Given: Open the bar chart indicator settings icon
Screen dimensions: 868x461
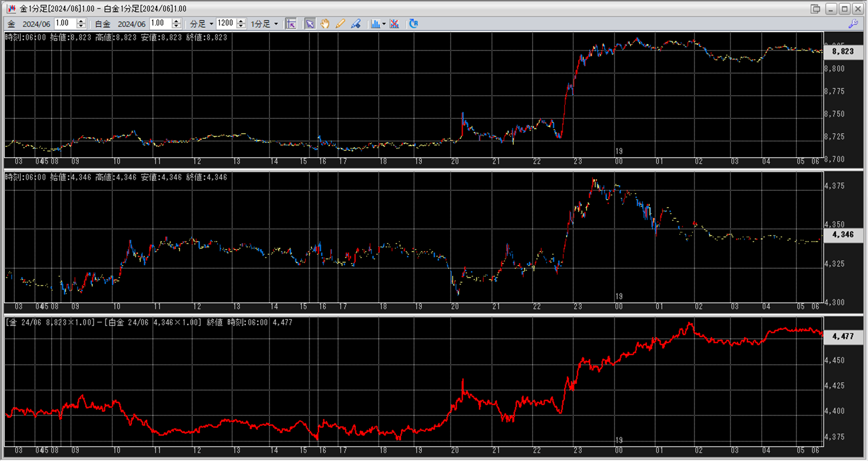Looking at the screenshot, I should click(x=375, y=24).
